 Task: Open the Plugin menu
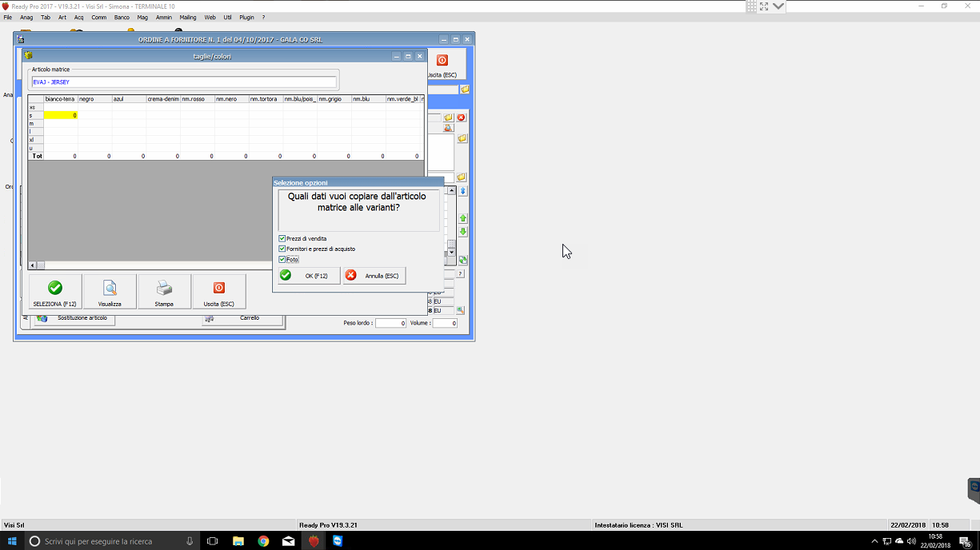246,17
